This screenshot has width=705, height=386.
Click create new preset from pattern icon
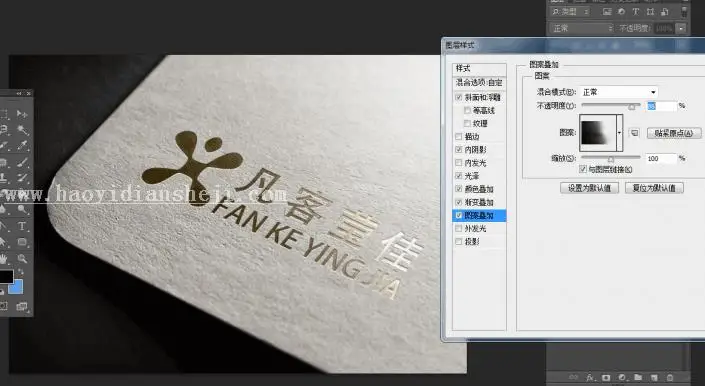click(x=634, y=133)
